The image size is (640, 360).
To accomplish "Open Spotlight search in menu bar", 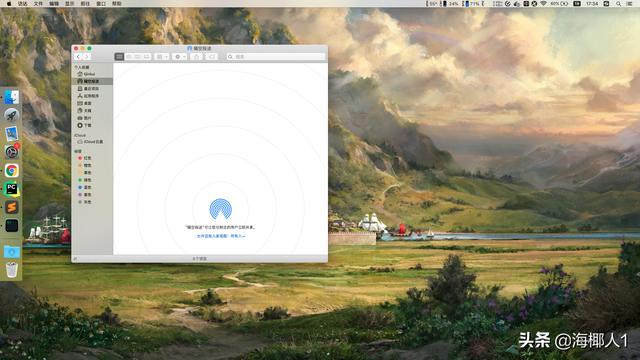I will (x=618, y=4).
